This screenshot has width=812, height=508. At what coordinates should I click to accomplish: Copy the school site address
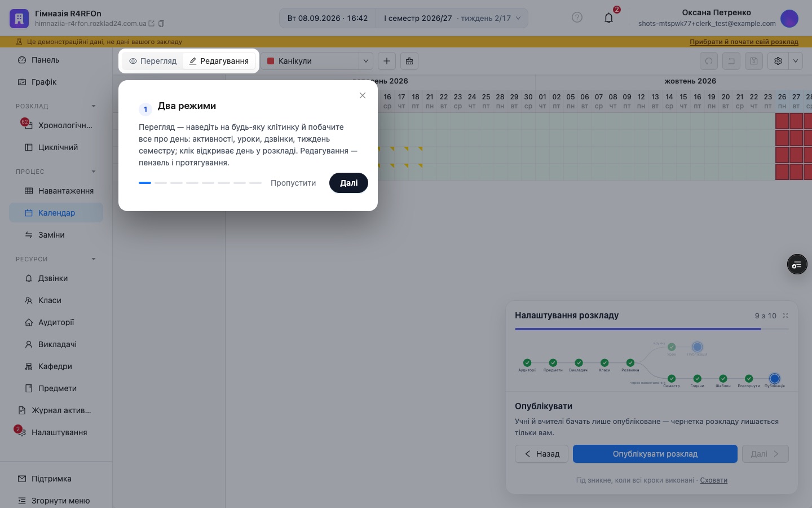(x=161, y=24)
